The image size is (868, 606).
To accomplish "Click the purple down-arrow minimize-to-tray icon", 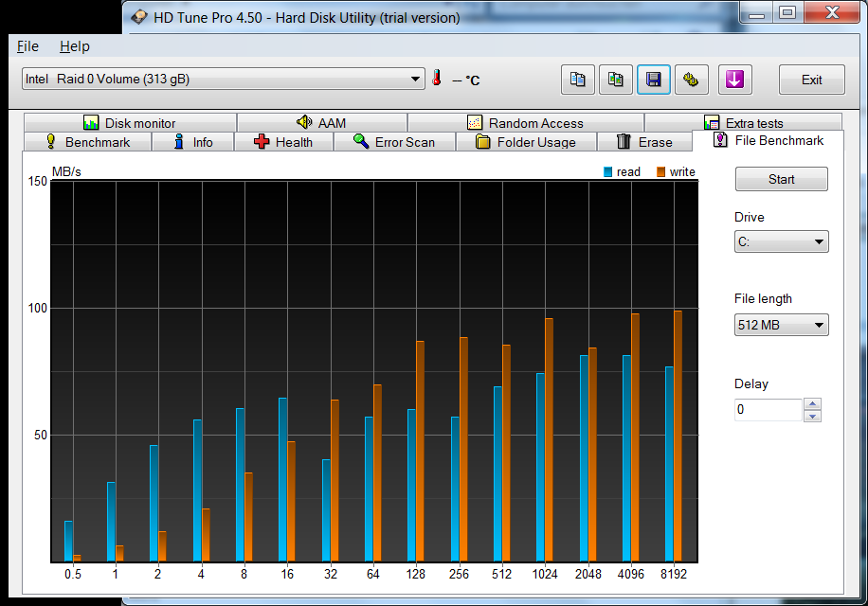I will 734,80.
